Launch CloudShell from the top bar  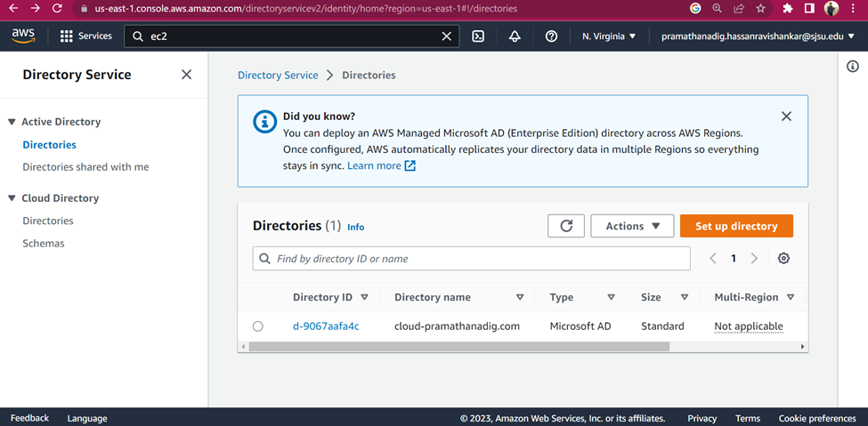[x=478, y=36]
